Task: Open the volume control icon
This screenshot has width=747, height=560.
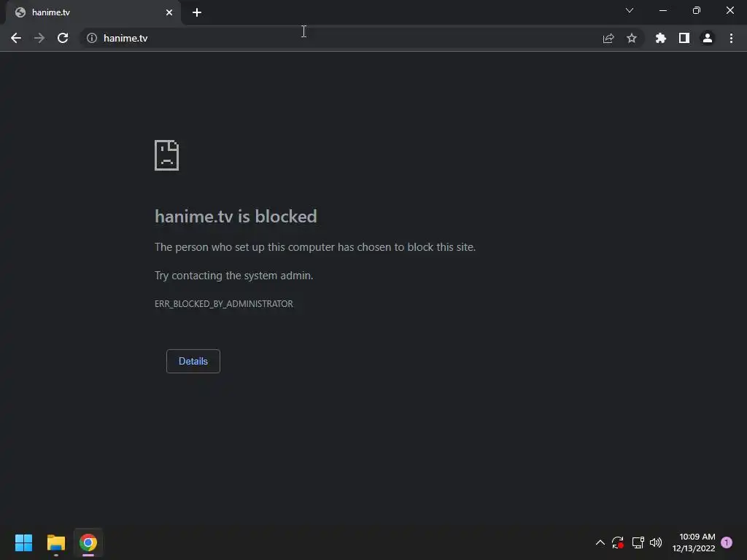Action: 656,542
